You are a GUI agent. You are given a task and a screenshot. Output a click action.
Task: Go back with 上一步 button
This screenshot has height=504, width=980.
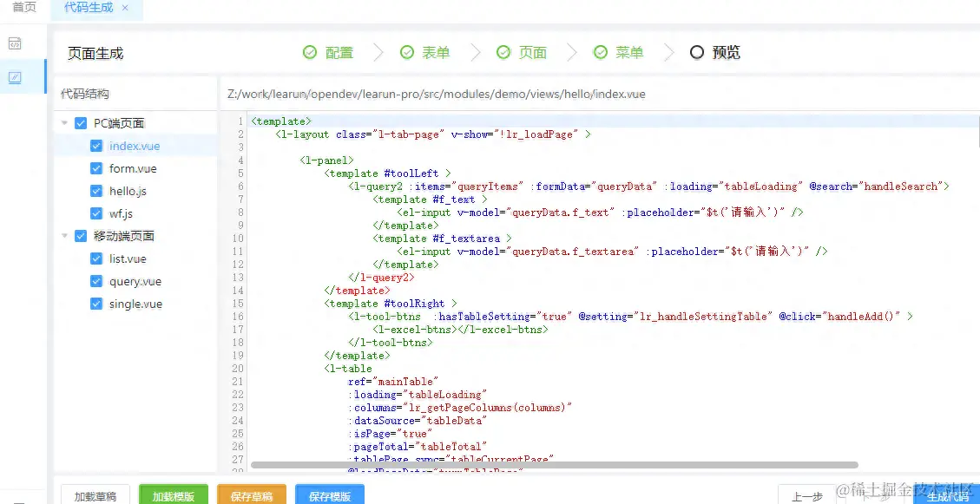point(807,495)
